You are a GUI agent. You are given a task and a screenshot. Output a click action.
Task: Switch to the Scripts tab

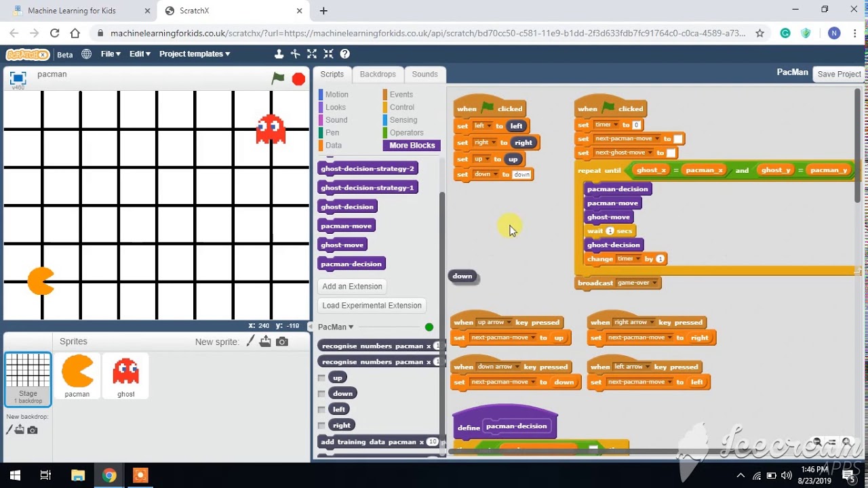[x=332, y=75]
